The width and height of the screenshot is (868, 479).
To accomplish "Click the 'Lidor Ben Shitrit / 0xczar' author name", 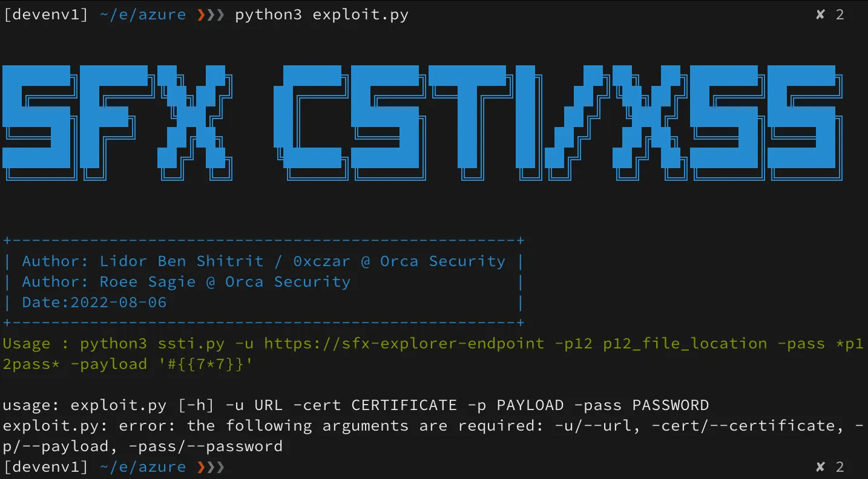I will 225,261.
